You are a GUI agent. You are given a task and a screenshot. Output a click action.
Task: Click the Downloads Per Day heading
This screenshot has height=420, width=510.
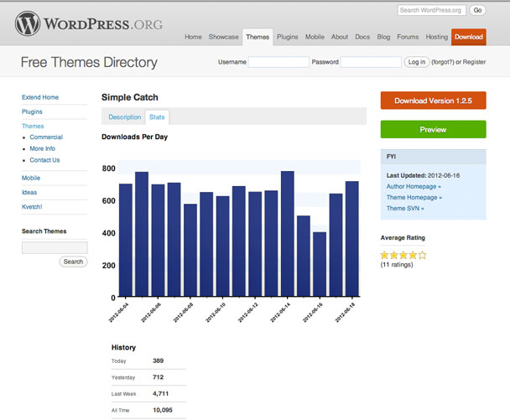[x=135, y=137]
